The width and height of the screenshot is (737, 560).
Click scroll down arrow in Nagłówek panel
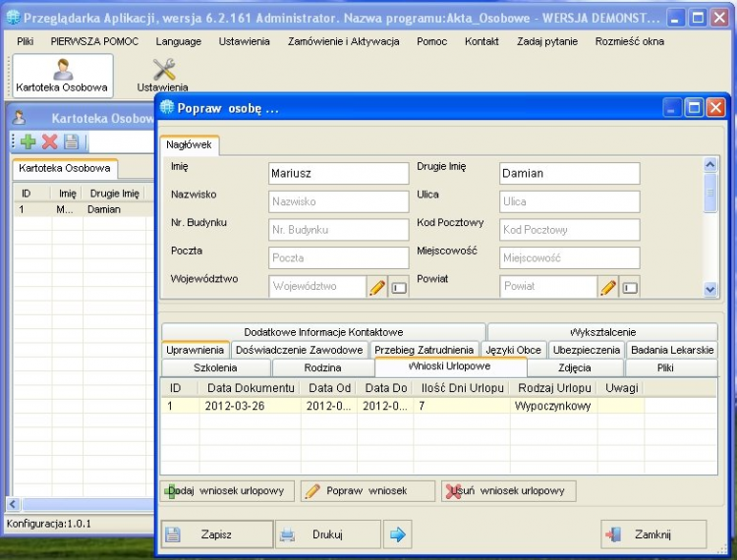(x=710, y=290)
